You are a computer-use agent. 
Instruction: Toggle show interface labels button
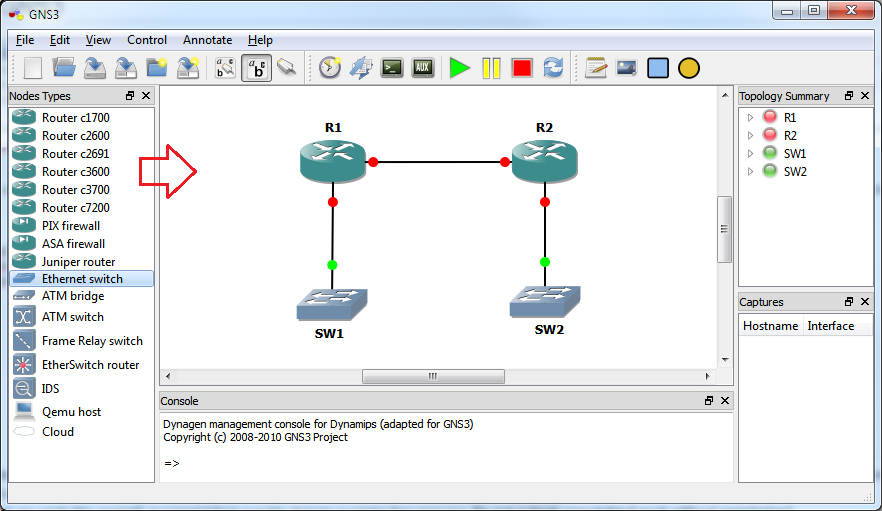tap(226, 68)
